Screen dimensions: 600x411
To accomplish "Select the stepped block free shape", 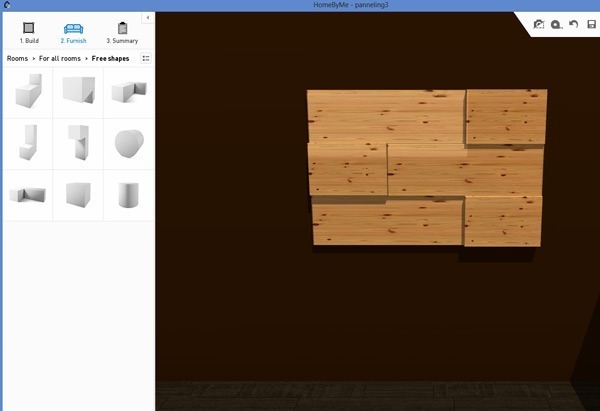I will coord(28,92).
